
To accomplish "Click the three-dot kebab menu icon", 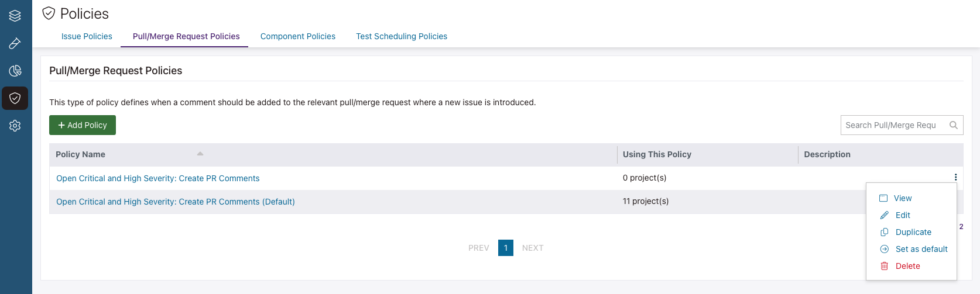I will 955,178.
